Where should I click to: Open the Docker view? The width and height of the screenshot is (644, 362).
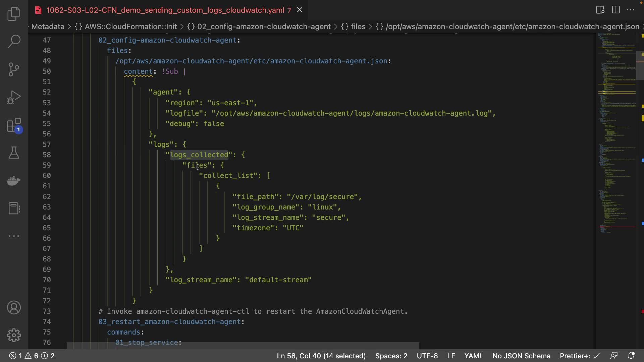pos(14,181)
